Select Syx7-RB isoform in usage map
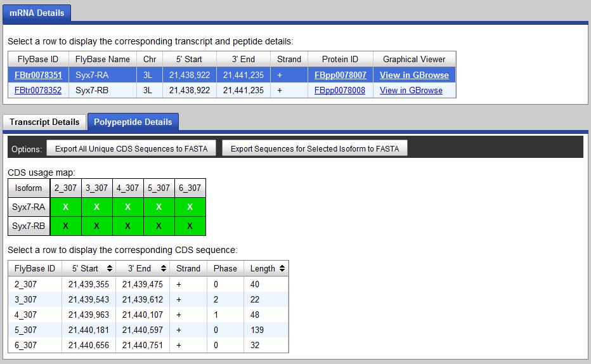591x364 pixels. pyautogui.click(x=29, y=226)
